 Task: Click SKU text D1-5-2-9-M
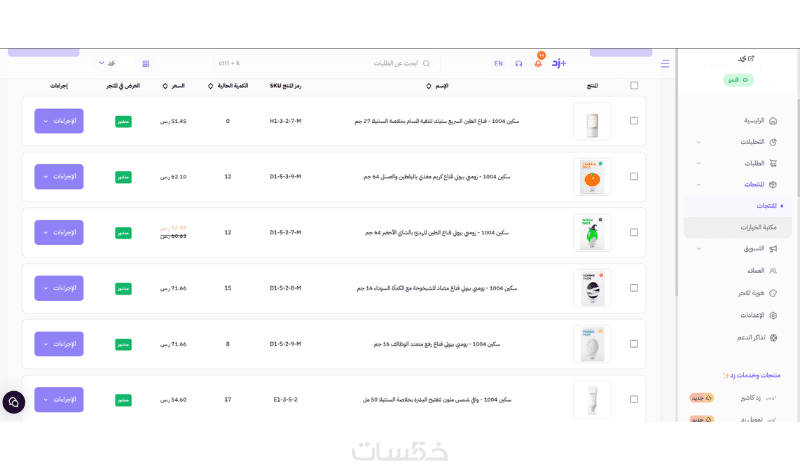[285, 344]
